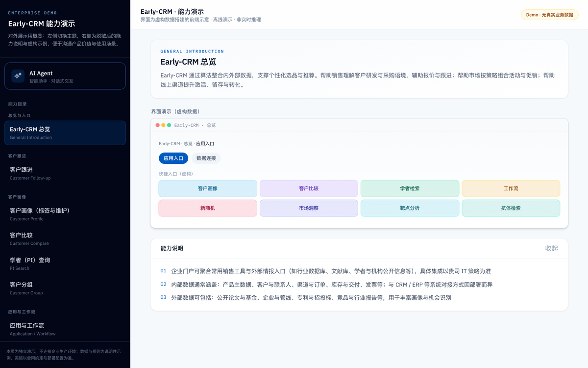Open the purple 客户比较 quick entry tile
Image resolution: width=588 pixels, height=368 pixels.
tap(309, 188)
